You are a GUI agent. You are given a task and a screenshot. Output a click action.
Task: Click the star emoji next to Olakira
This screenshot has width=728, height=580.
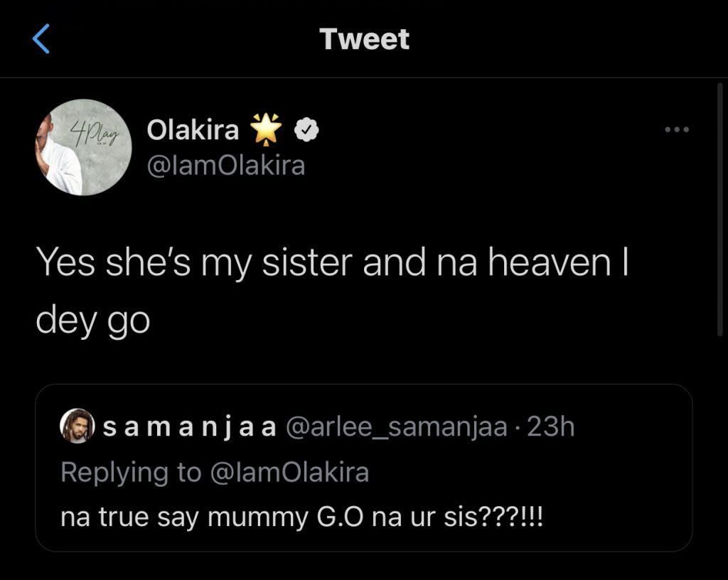click(x=267, y=130)
